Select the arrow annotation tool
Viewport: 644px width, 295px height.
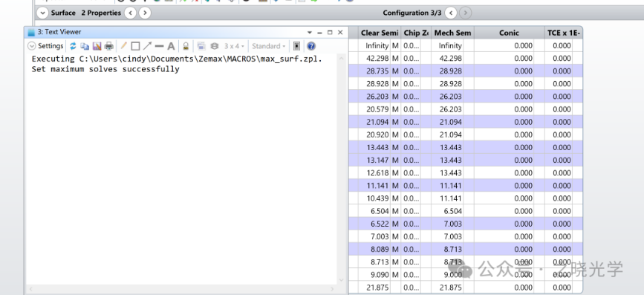click(147, 46)
